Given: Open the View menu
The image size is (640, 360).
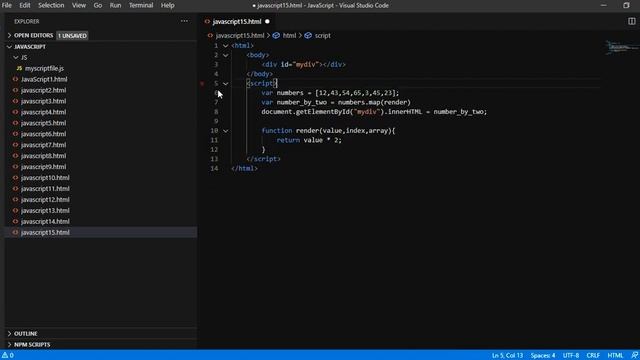Looking at the screenshot, I should [x=79, y=5].
